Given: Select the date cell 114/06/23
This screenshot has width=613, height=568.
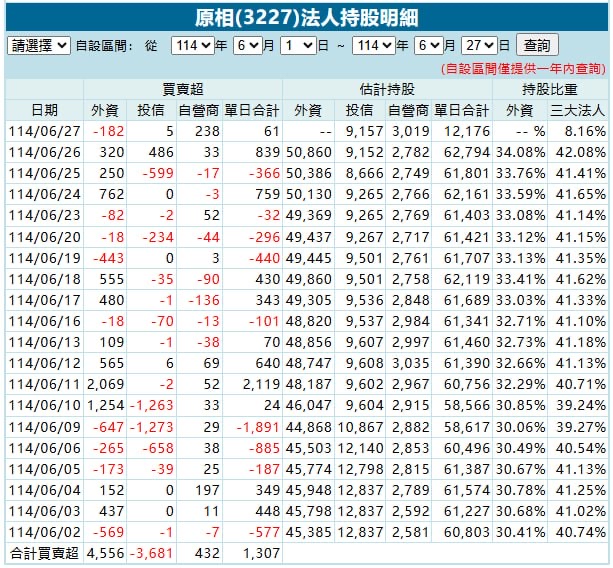Looking at the screenshot, I should [45, 216].
